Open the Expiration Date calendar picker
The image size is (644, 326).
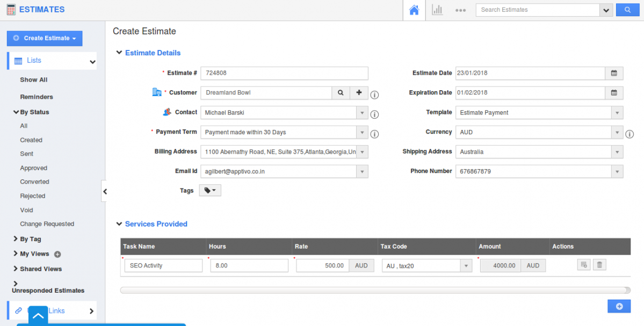pos(614,93)
